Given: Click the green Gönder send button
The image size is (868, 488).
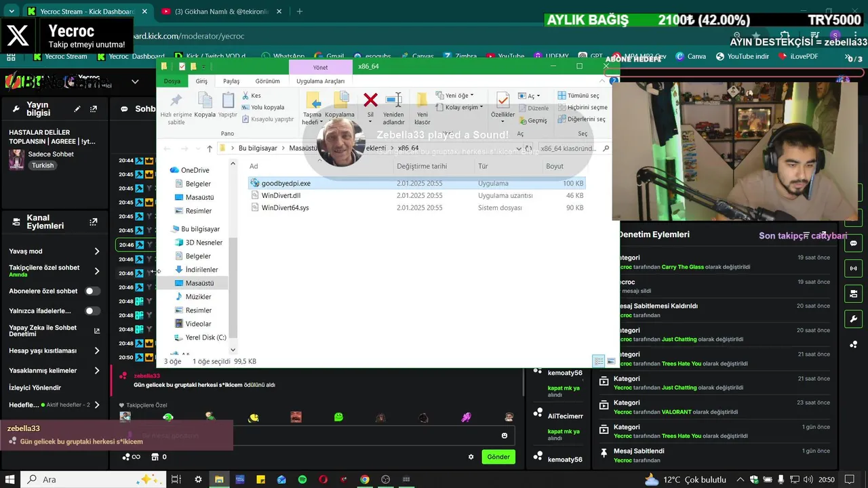Looking at the screenshot, I should click(498, 457).
